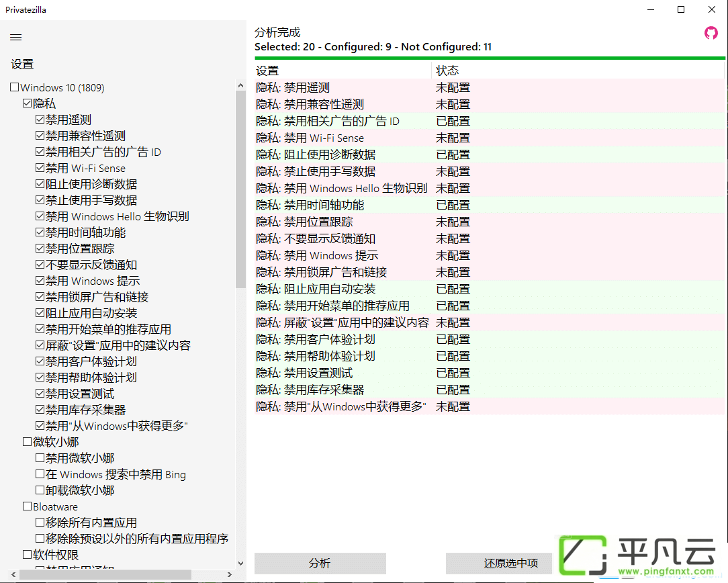The height and width of the screenshot is (583, 728).
Task: Check 移除所有内置应用 checkbox
Action: 40,522
